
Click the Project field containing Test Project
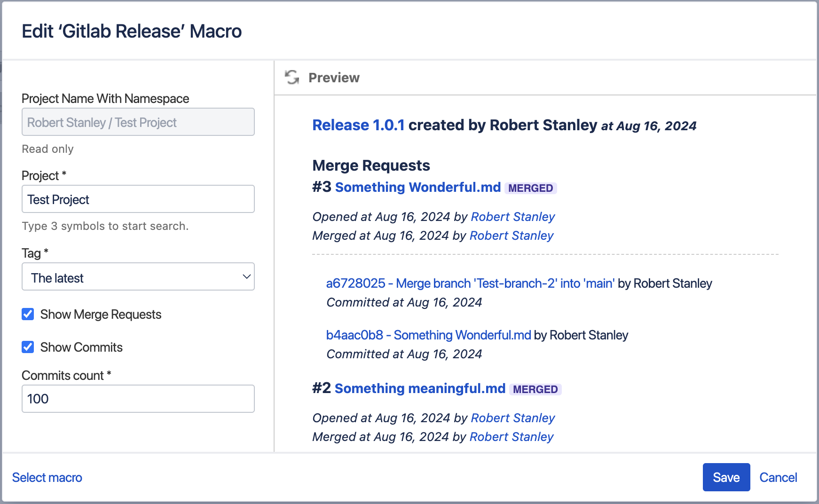click(138, 199)
